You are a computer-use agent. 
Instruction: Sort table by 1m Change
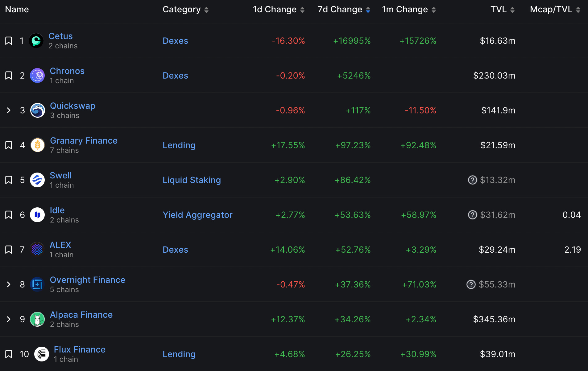click(409, 10)
